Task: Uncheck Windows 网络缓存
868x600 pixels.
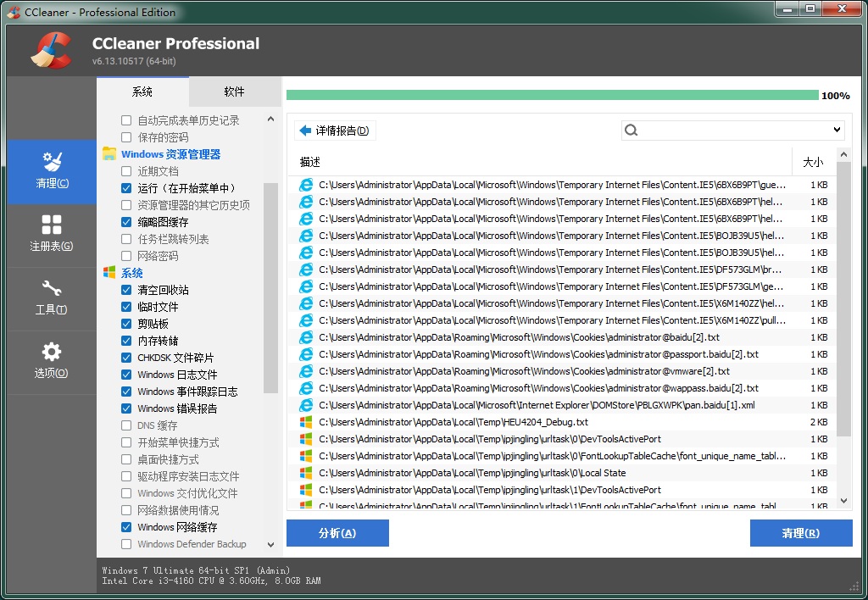Action: 126,527
